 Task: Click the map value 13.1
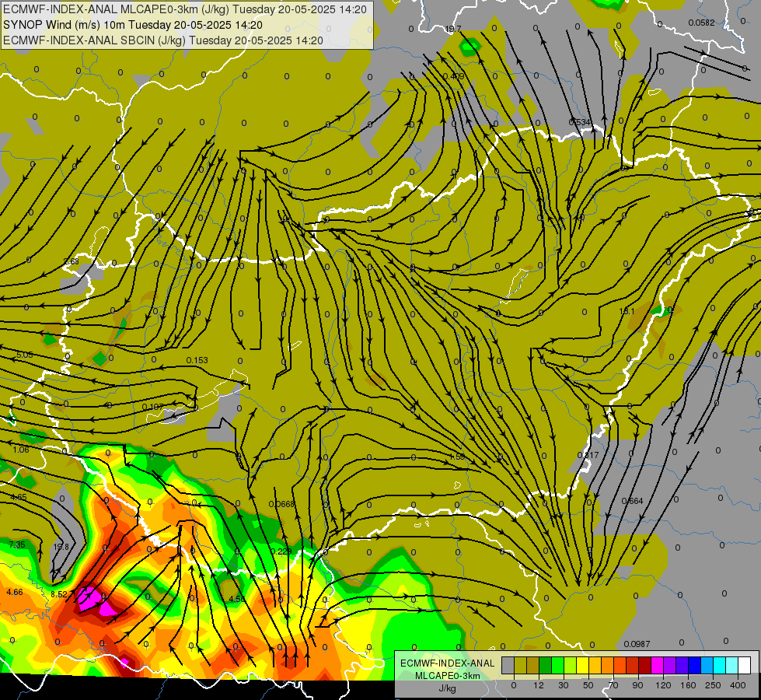coord(627,311)
